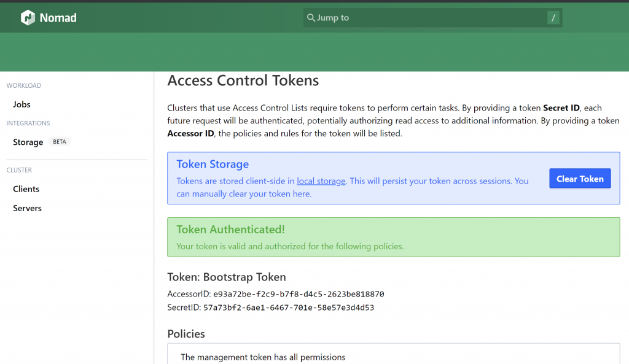
Task: Go to Storage in sidebar
Action: coord(28,142)
